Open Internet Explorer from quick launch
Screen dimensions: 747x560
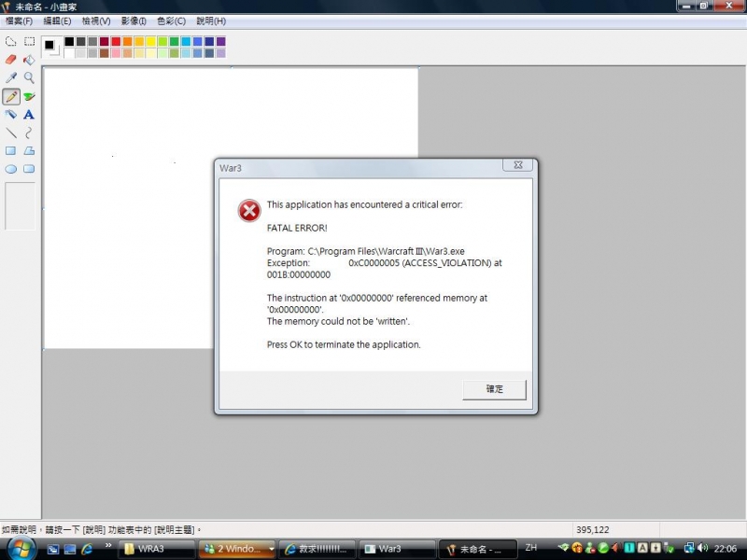point(87,549)
